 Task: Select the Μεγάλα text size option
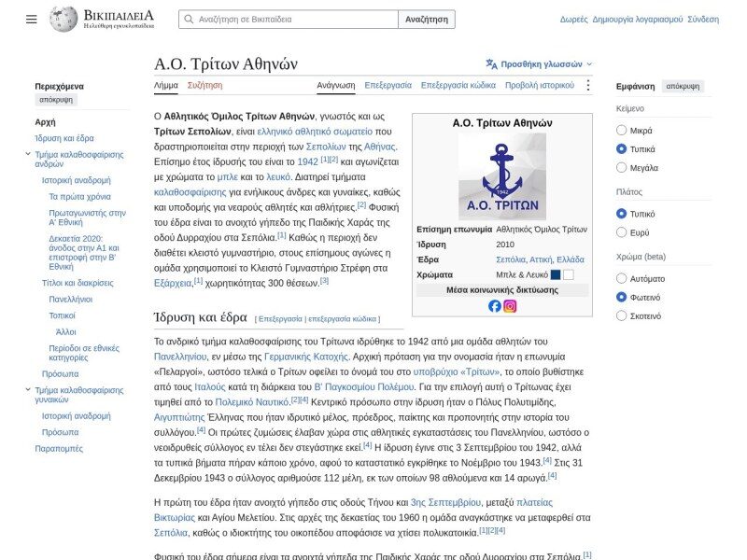pyautogui.click(x=621, y=168)
